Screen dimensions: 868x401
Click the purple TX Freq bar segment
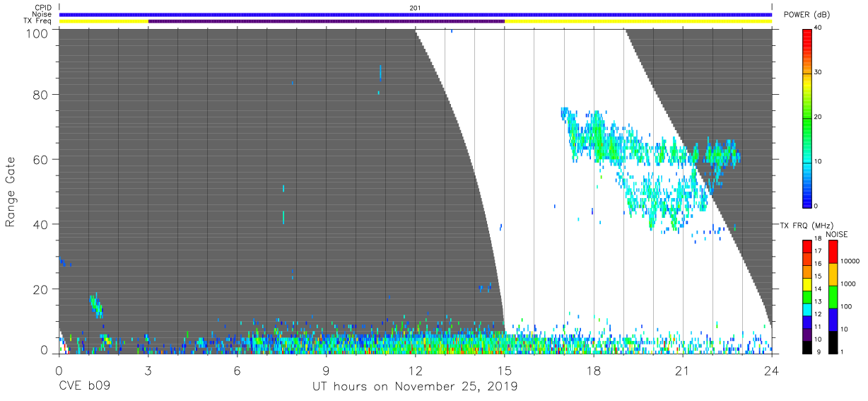[x=326, y=21]
